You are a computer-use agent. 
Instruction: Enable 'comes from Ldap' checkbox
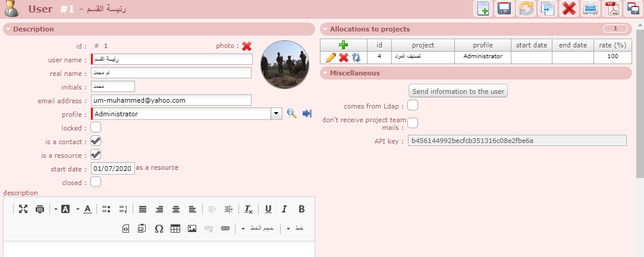click(412, 105)
